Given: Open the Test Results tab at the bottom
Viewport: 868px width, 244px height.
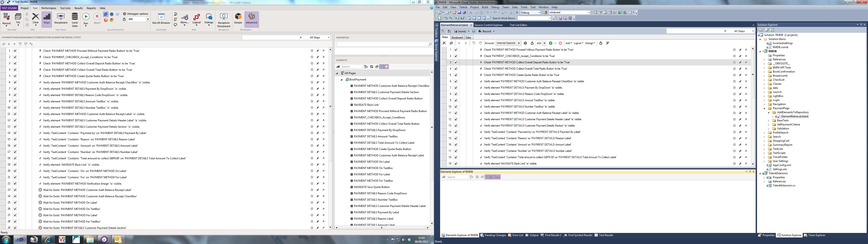Looking at the screenshot, I should pos(606,235).
